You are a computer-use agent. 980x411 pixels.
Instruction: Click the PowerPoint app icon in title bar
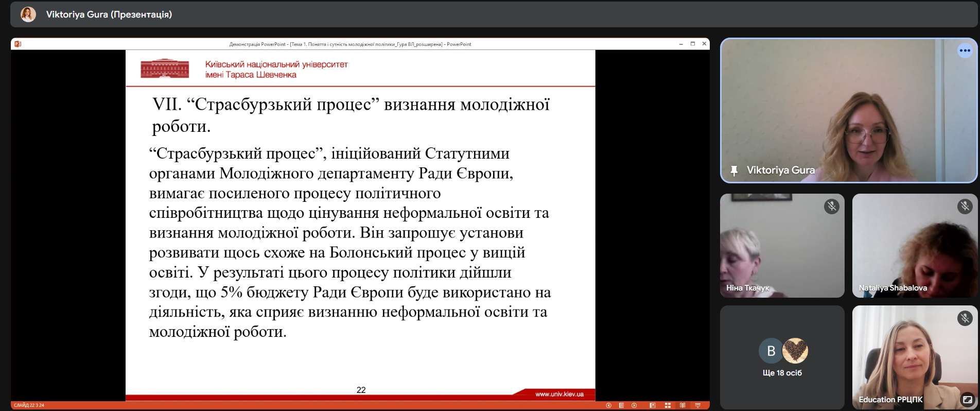(17, 44)
